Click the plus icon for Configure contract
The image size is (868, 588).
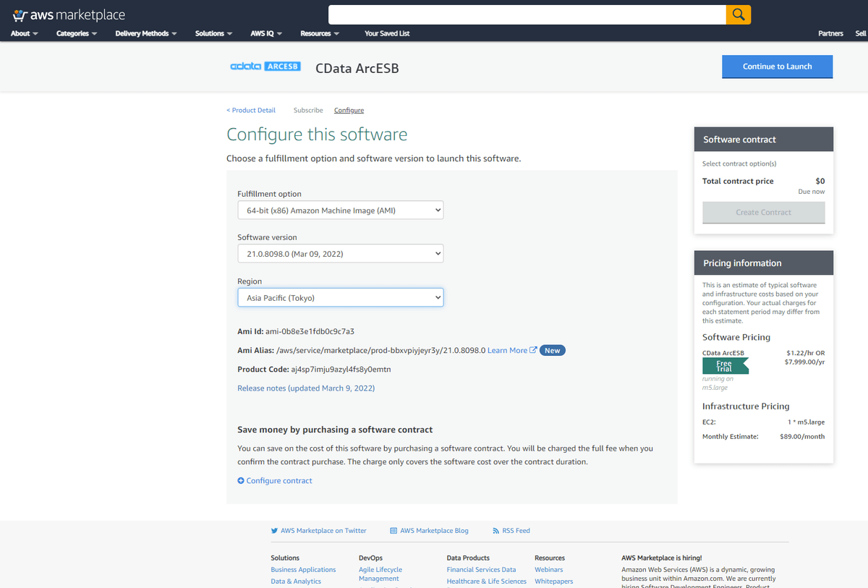pos(241,480)
